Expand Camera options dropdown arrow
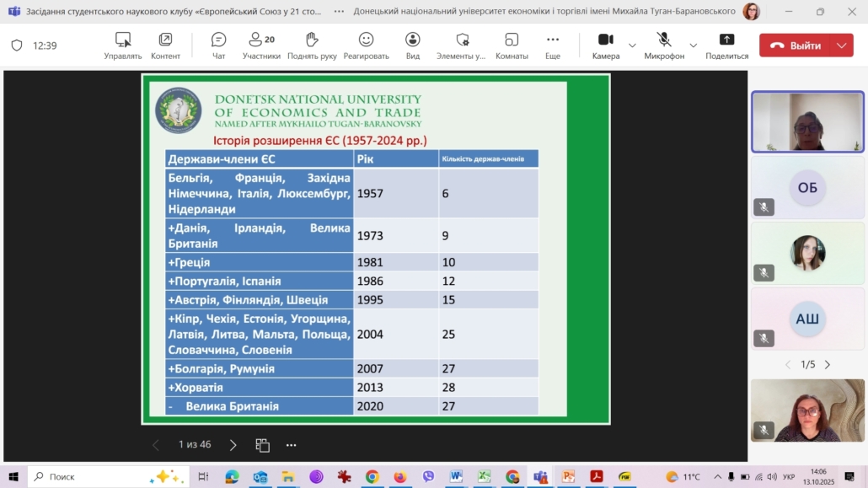 pyautogui.click(x=632, y=46)
